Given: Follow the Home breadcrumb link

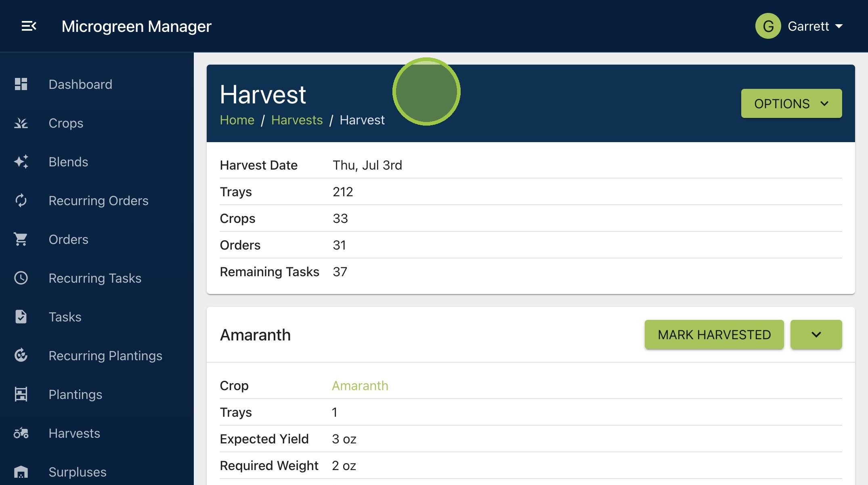Looking at the screenshot, I should 237,120.
